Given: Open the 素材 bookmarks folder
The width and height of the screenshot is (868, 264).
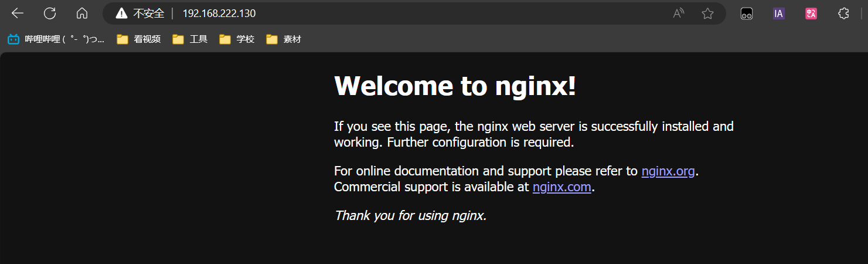Looking at the screenshot, I should click(284, 39).
